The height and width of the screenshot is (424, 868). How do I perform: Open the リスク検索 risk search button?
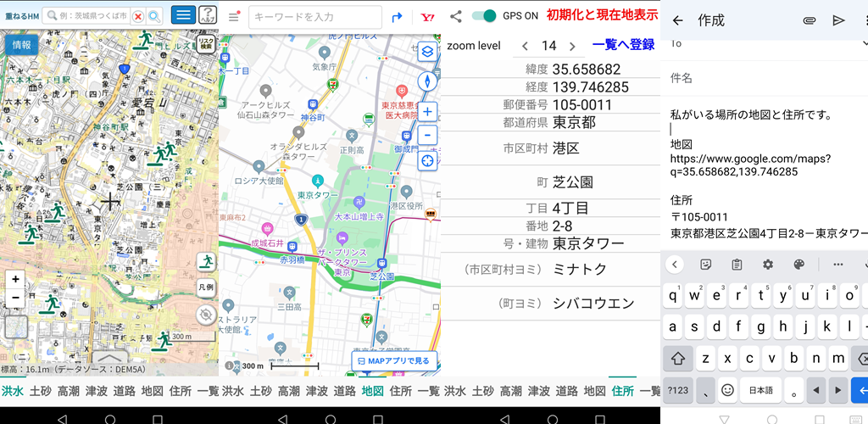point(206,44)
